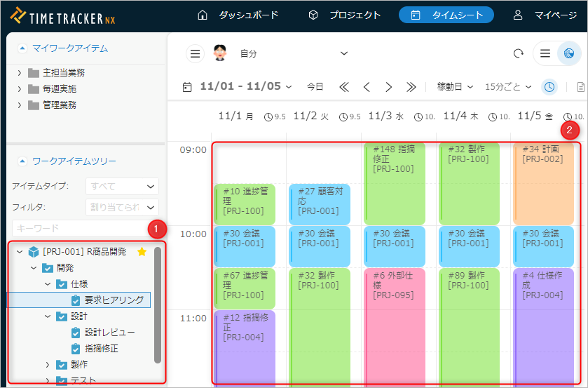Click the 今日 button
The width and height of the screenshot is (588, 388).
click(315, 87)
